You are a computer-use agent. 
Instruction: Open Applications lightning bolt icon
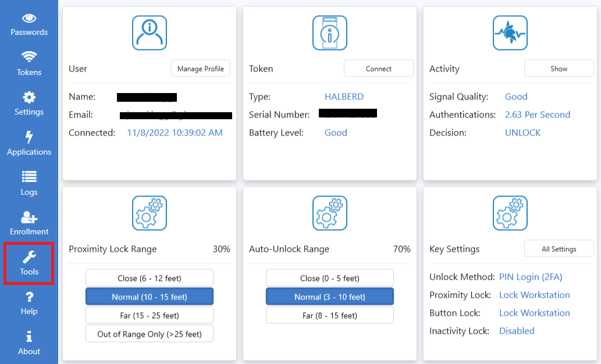point(29,137)
